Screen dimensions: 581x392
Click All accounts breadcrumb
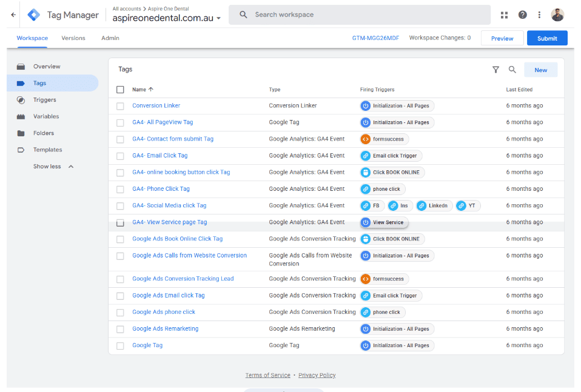(127, 9)
